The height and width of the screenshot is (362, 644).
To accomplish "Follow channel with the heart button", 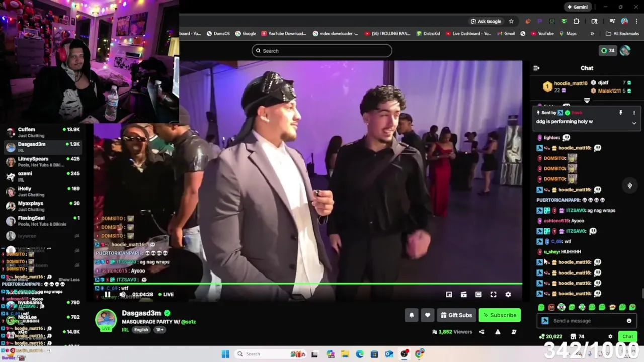I will click(x=427, y=315).
